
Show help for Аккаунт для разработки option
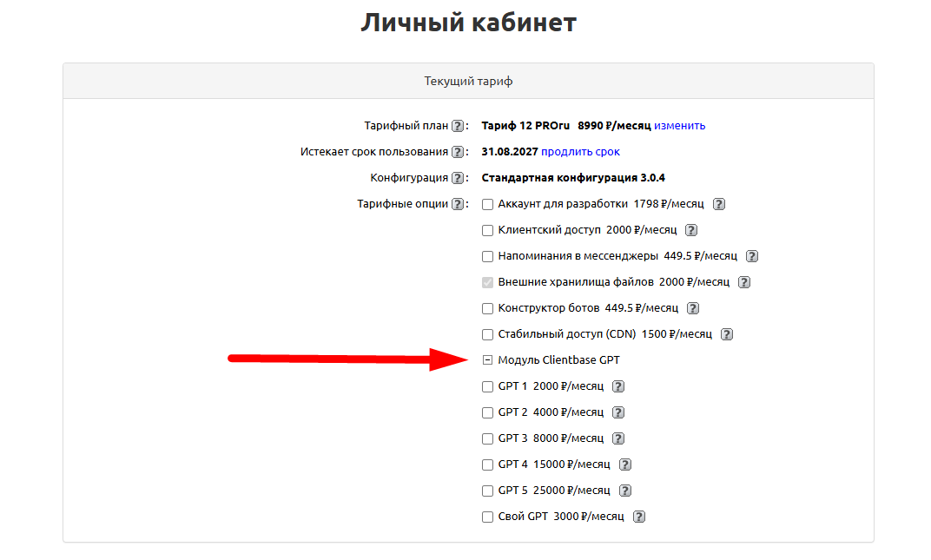[x=719, y=204]
